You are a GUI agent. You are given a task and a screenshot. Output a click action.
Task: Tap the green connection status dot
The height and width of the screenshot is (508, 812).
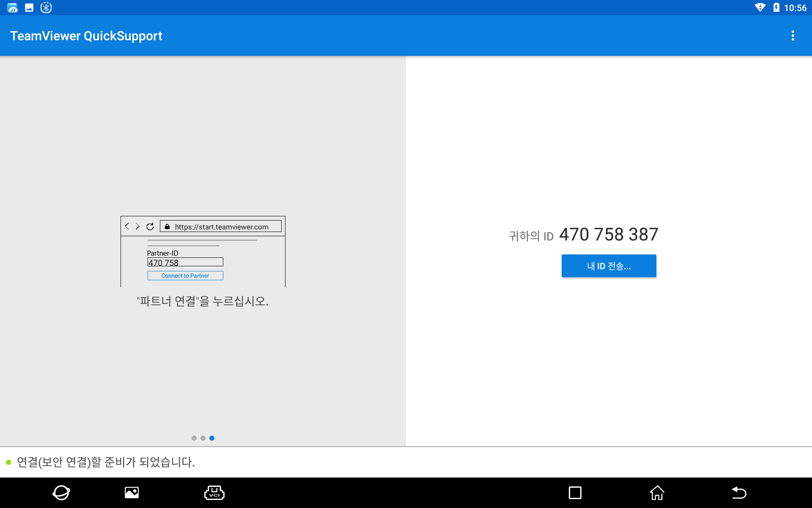point(8,462)
